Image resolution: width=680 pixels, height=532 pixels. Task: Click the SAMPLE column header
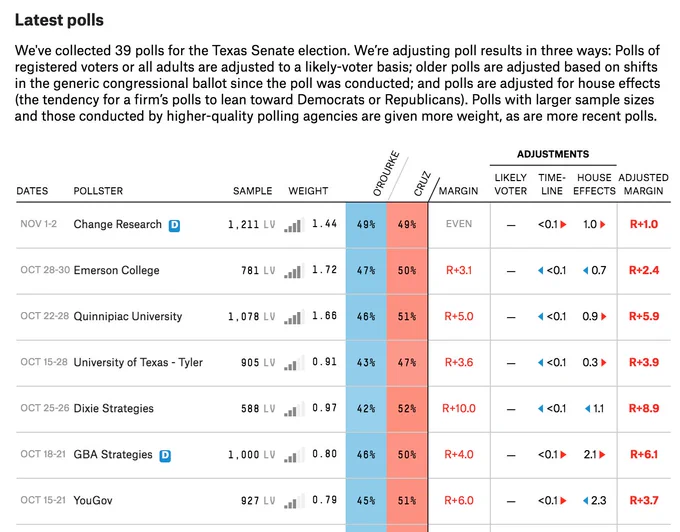click(252, 191)
